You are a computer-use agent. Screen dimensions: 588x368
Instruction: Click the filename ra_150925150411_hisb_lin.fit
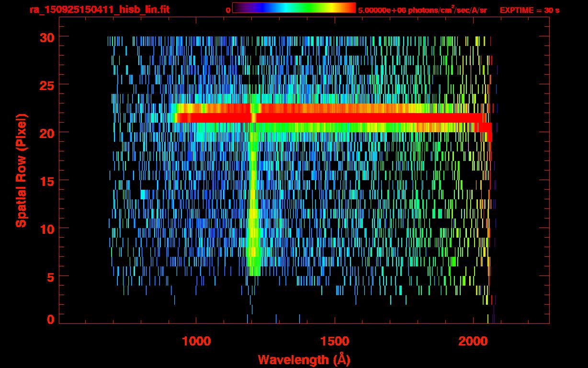(99, 10)
